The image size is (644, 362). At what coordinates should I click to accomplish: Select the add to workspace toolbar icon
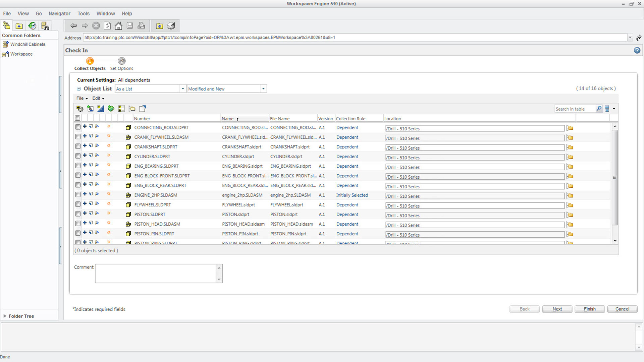90,109
